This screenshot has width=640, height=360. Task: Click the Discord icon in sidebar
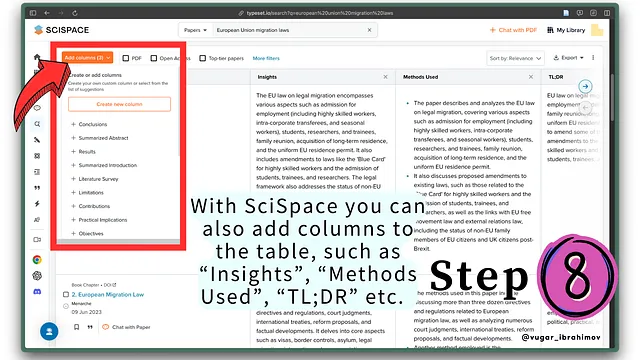pos(37,291)
